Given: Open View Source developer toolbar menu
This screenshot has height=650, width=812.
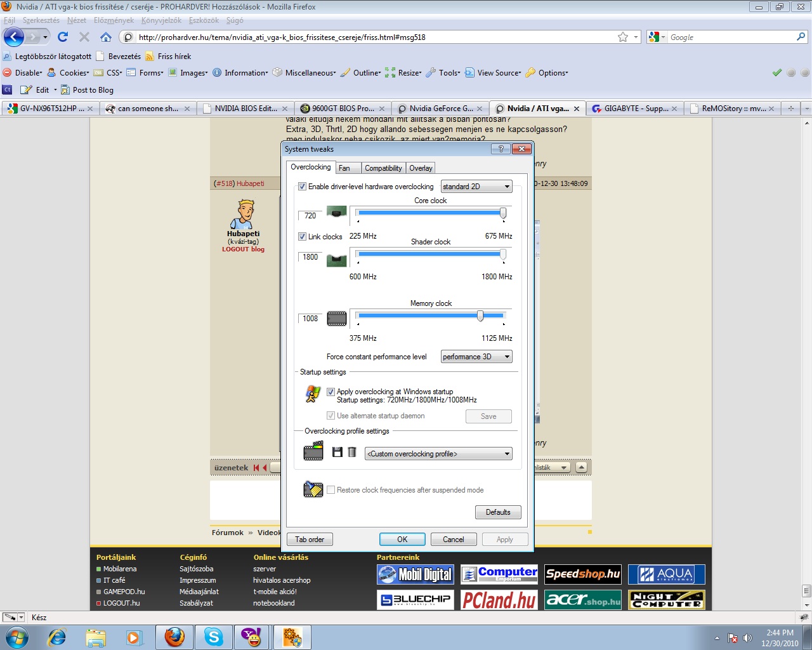Looking at the screenshot, I should coord(493,72).
